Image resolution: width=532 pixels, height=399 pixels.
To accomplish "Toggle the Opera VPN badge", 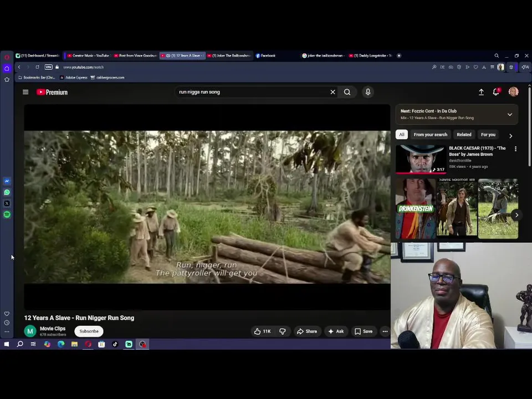I will pos(49,67).
